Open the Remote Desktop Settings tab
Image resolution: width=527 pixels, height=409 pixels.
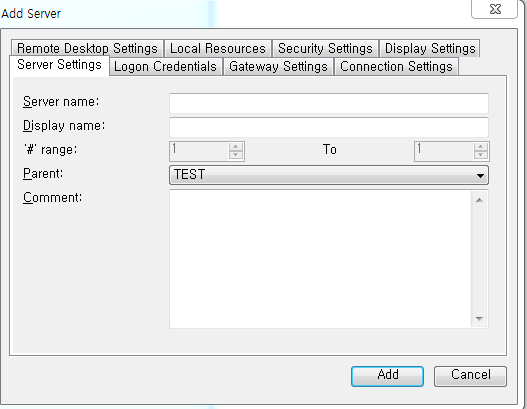pyautogui.click(x=87, y=48)
